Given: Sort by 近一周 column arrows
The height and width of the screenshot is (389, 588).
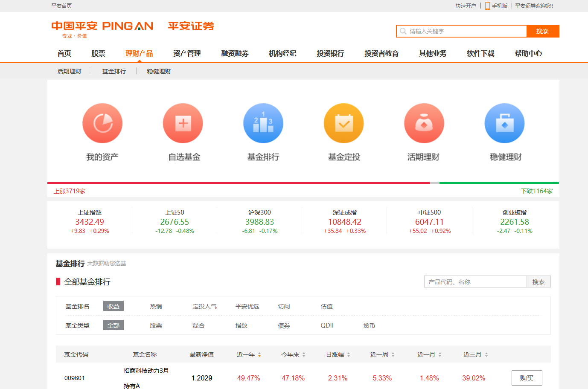Looking at the screenshot, I should (x=393, y=355).
